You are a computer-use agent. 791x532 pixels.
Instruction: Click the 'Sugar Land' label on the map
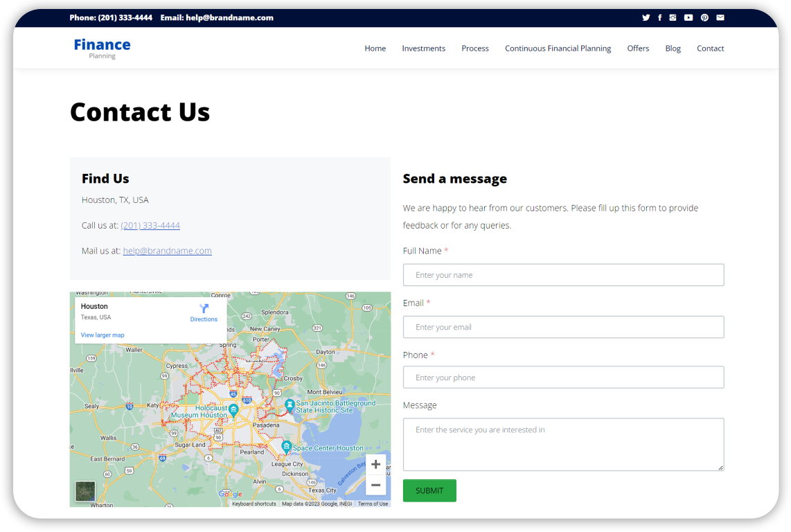190,445
